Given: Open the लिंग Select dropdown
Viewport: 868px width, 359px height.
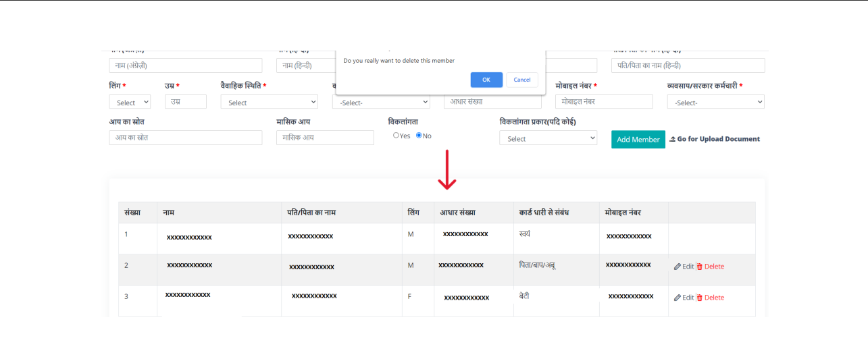Looking at the screenshot, I should click(x=130, y=103).
